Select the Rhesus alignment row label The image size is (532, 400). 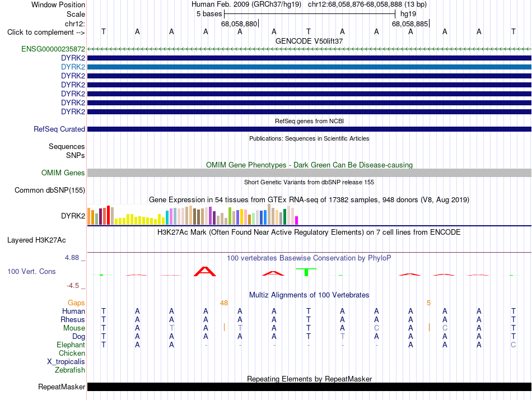point(73,319)
